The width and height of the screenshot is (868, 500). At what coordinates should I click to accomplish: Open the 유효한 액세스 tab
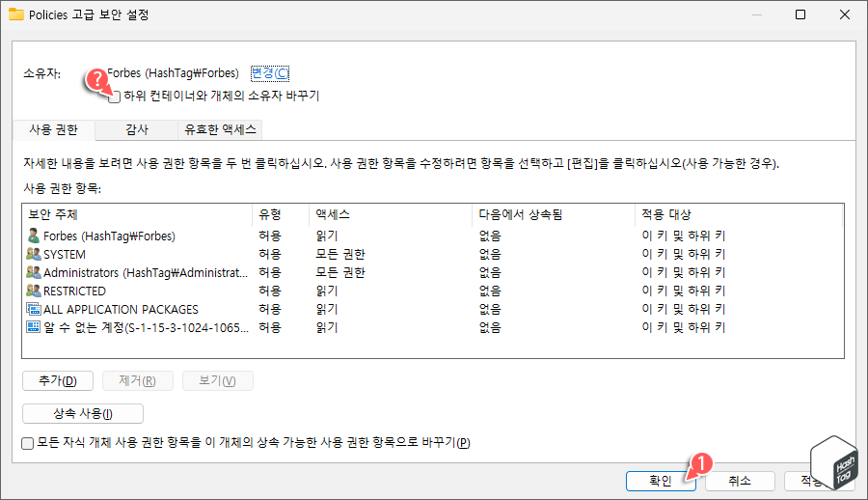(220, 129)
